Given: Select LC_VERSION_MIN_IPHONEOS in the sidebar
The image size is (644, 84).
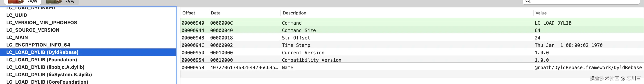Looking at the screenshot, I should click(42, 23).
